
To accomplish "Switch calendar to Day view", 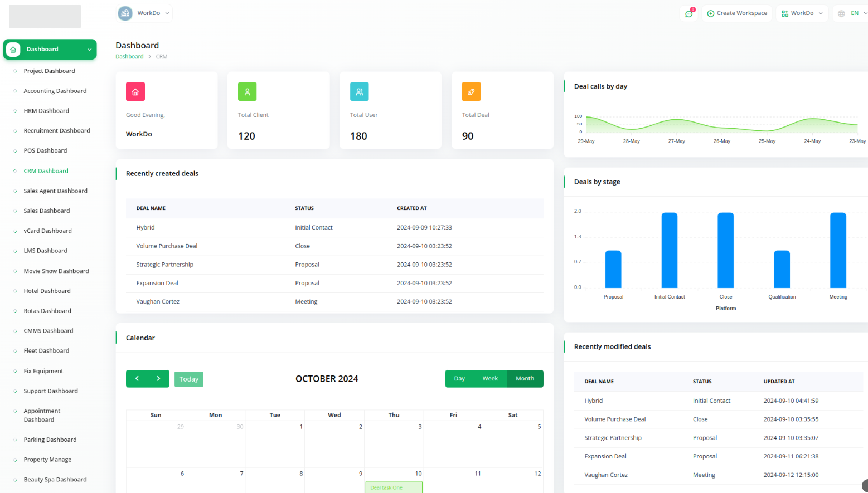I will tap(459, 379).
